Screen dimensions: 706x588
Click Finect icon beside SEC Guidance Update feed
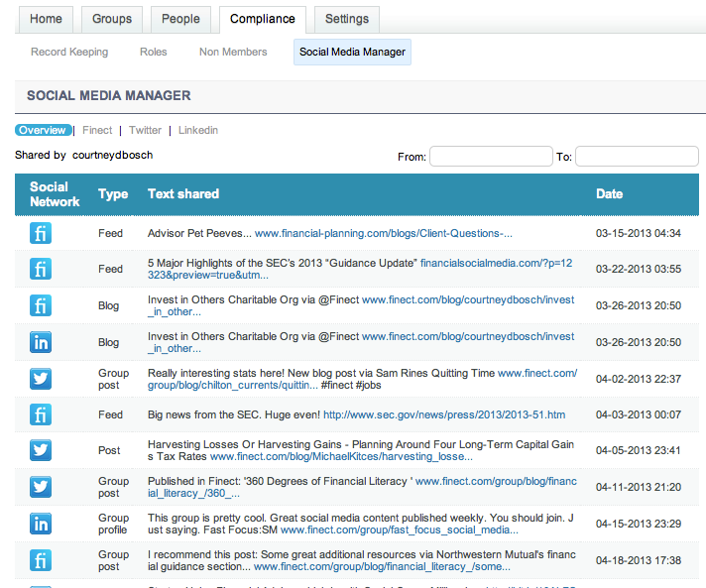point(41,269)
